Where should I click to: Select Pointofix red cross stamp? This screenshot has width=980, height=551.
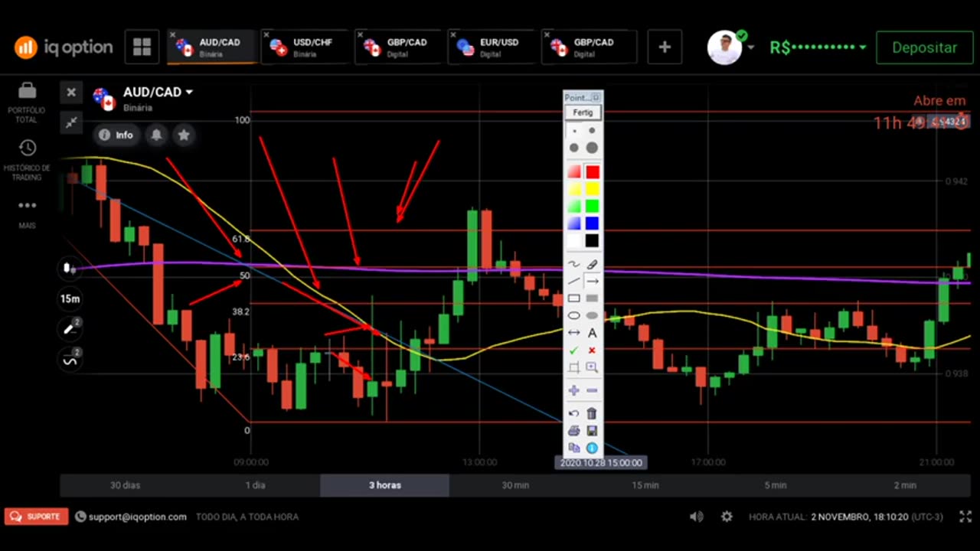[x=592, y=350]
